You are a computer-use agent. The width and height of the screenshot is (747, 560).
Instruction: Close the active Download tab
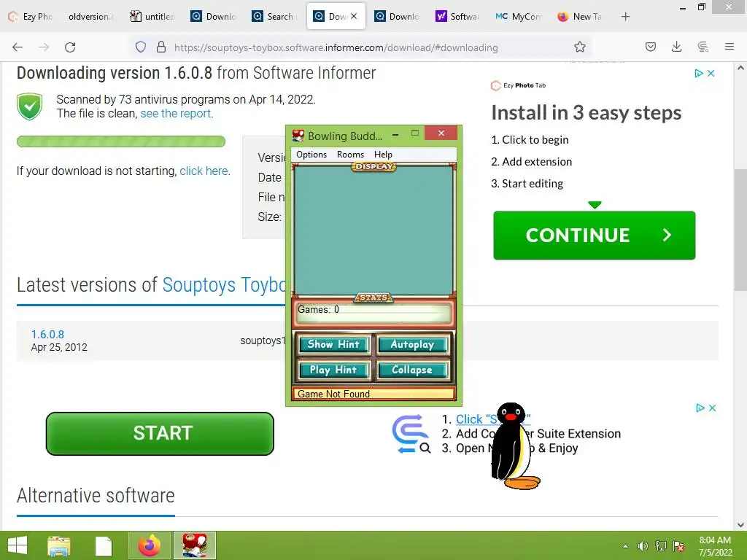[x=354, y=16]
